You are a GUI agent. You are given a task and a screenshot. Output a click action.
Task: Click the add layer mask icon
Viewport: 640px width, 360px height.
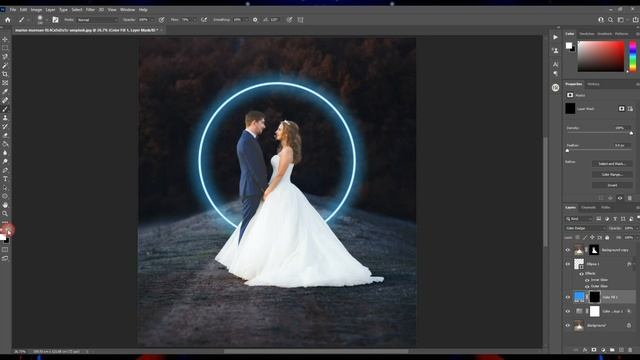[x=594, y=350]
